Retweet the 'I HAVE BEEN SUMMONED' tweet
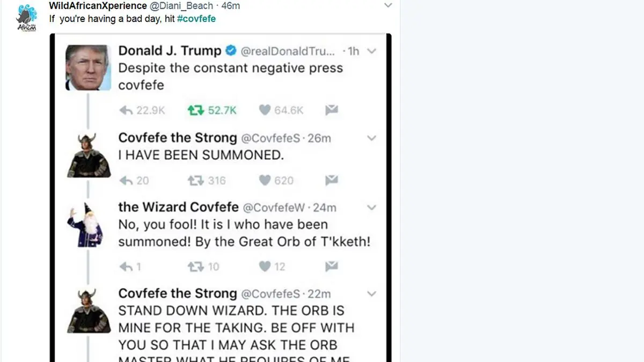The height and width of the screenshot is (362, 644). coord(196,180)
